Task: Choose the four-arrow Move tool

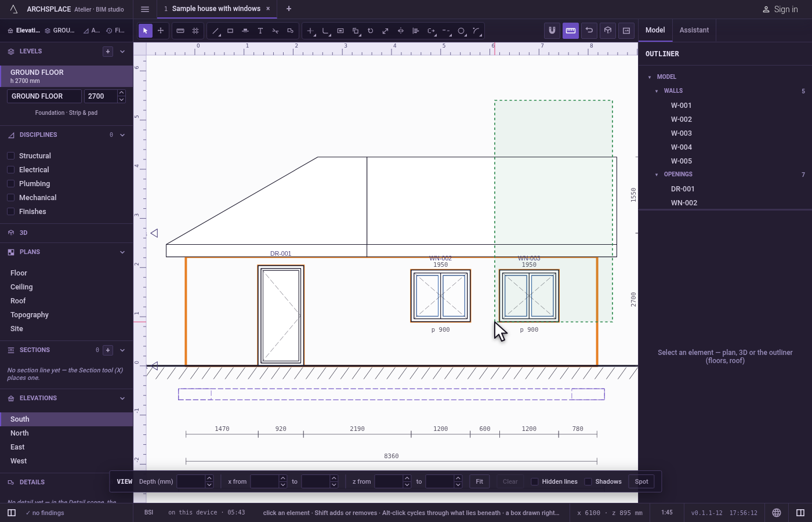Action: [161, 31]
